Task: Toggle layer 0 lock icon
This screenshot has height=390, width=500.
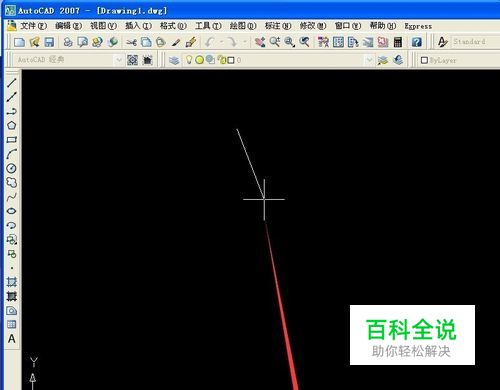Action: [221, 60]
